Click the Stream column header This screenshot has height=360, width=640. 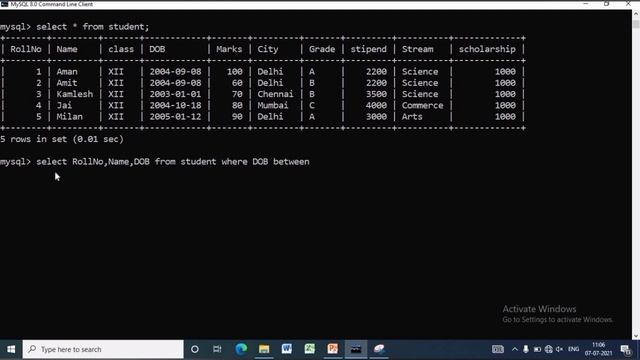point(418,49)
